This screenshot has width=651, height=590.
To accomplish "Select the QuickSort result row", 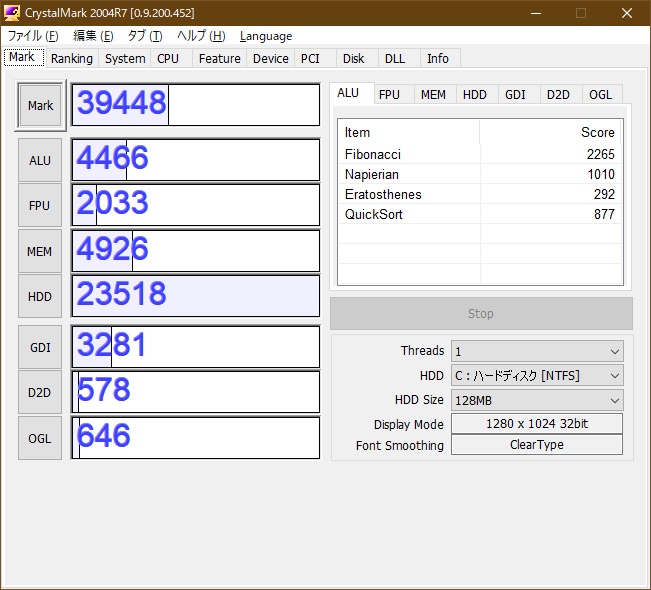I will tap(480, 214).
